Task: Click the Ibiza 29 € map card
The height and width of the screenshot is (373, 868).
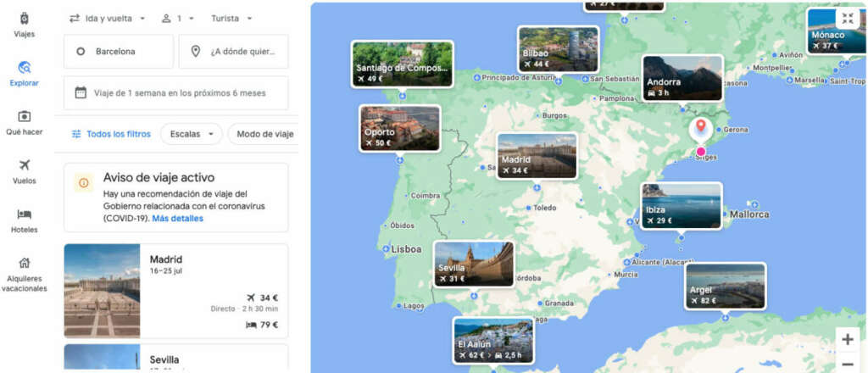Action: click(682, 206)
